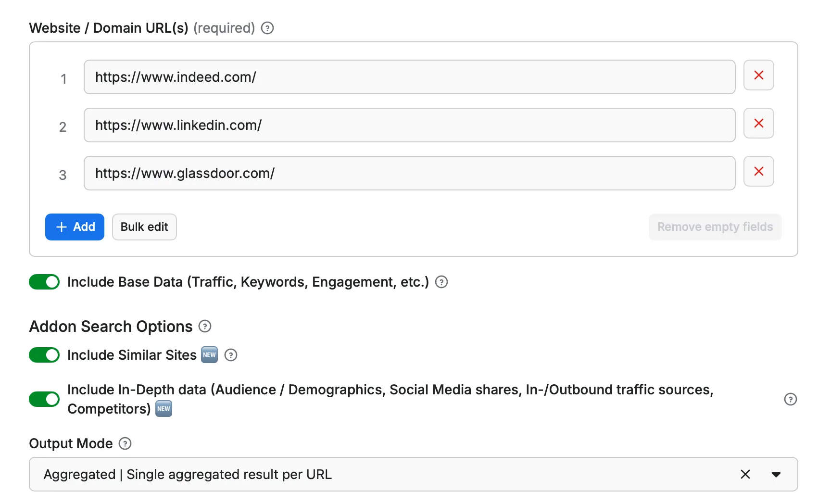Remove the linkedin.com URL row
The width and height of the screenshot is (831, 504).
coord(758,123)
